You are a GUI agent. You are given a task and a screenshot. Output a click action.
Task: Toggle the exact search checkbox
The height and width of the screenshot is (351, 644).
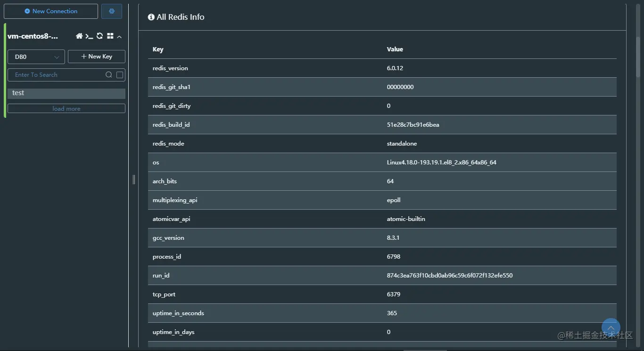[x=120, y=75]
